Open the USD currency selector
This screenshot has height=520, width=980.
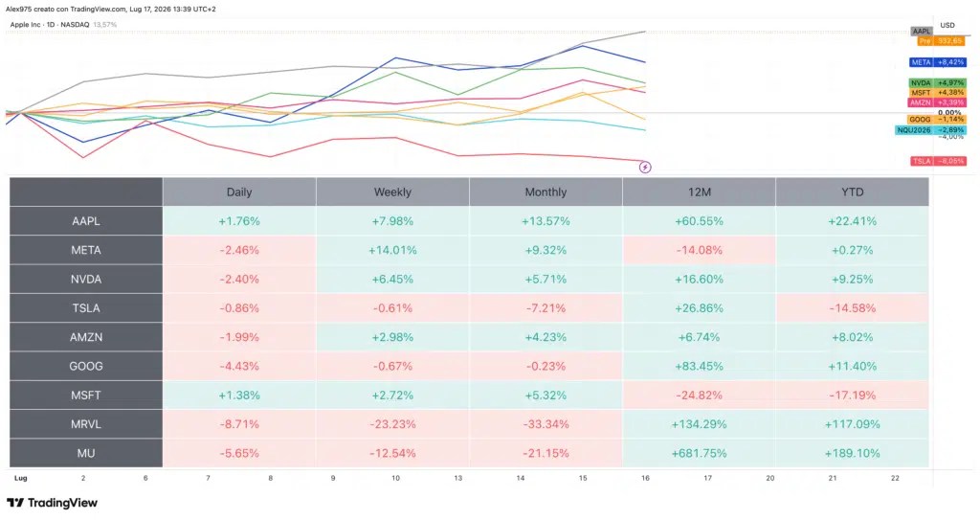click(x=947, y=25)
